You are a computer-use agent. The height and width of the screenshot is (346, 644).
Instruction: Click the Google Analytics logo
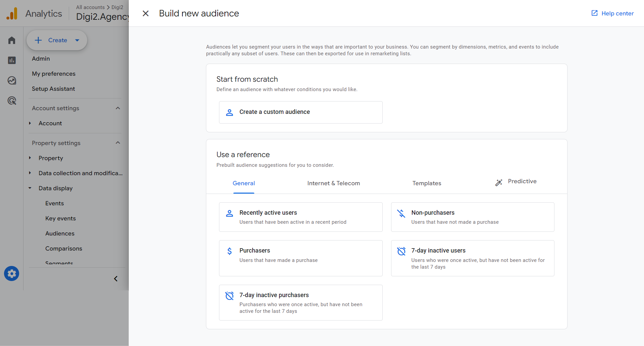pos(12,13)
